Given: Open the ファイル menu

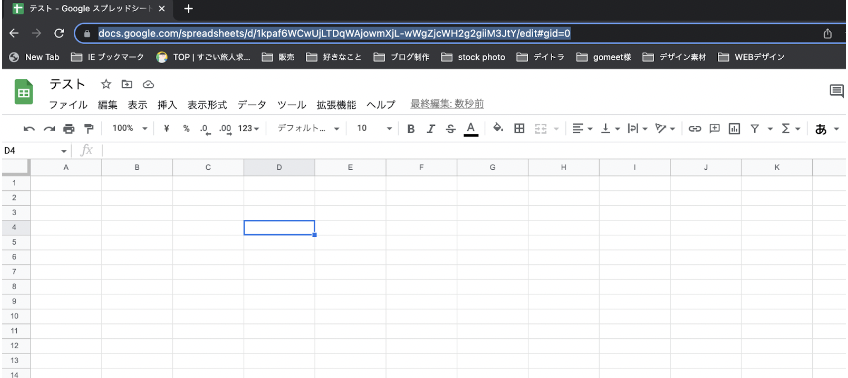Looking at the screenshot, I should (x=68, y=104).
